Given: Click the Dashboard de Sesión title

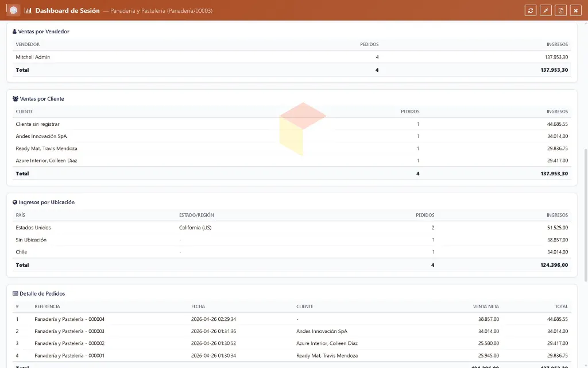Looking at the screenshot, I should (x=68, y=10).
